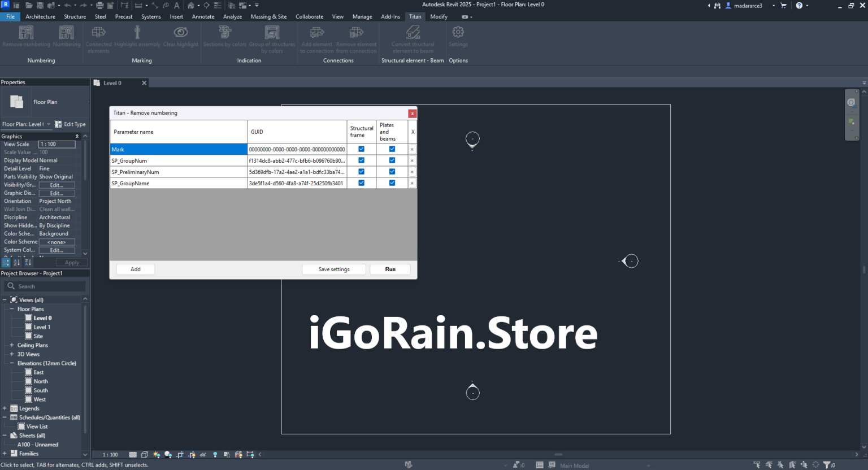The width and height of the screenshot is (868, 470).
Task: Toggle Plates and beams for SP_GroupNum
Action: tap(392, 160)
